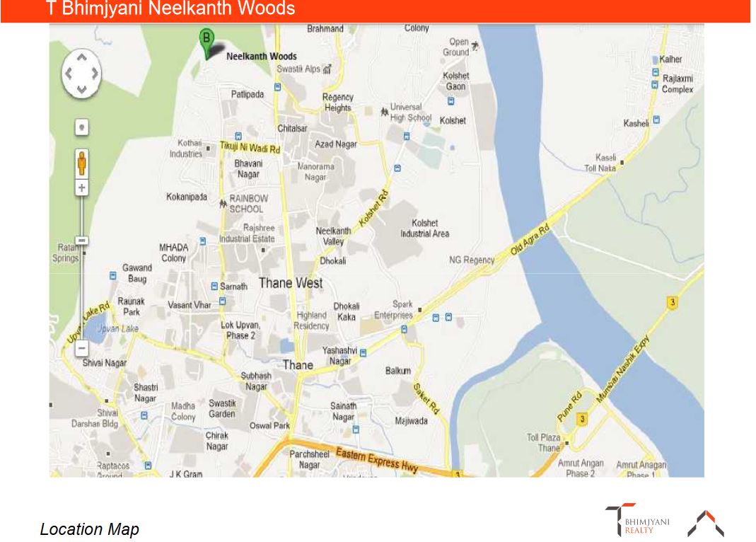Select the Neelkanth Woods text label
Screen dimensions: 756x542
click(x=261, y=56)
